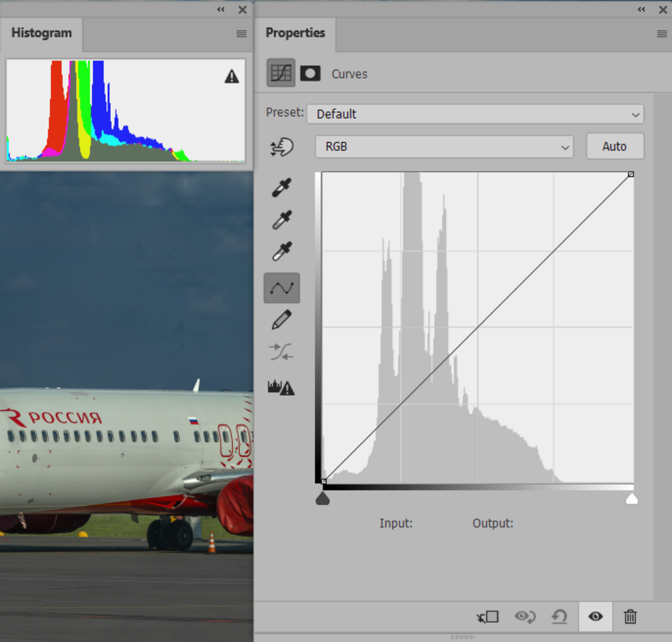The image size is (672, 642).
Task: Click the histogram clipping warning icon in Curves
Action: (x=281, y=387)
